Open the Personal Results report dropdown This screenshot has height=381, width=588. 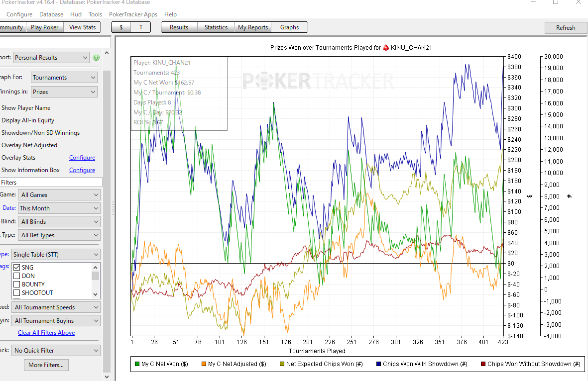coord(51,57)
